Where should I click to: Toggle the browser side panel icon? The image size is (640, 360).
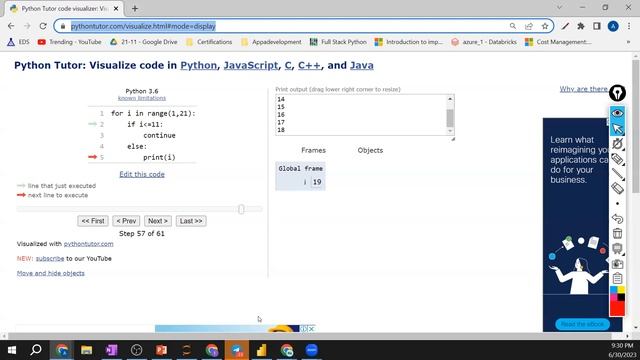597,26
